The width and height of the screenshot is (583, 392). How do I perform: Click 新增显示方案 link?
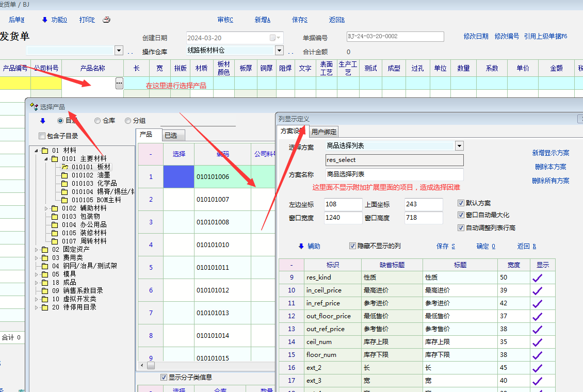pos(550,153)
